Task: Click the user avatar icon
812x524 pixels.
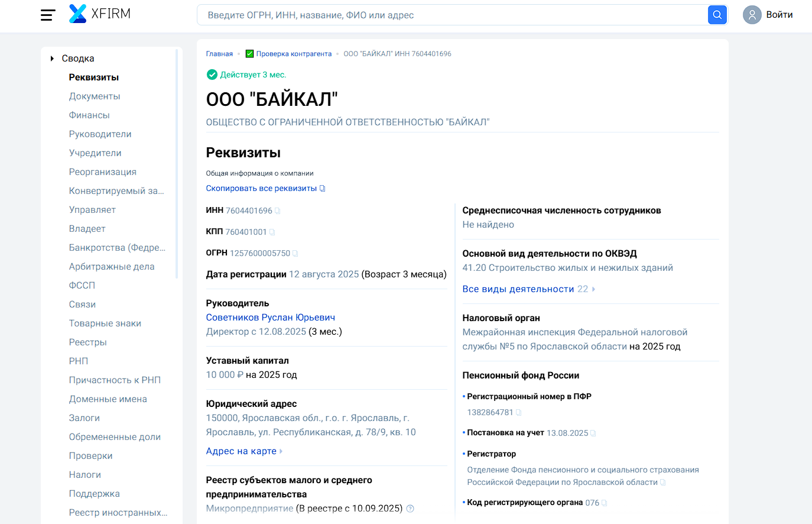Action: point(752,15)
